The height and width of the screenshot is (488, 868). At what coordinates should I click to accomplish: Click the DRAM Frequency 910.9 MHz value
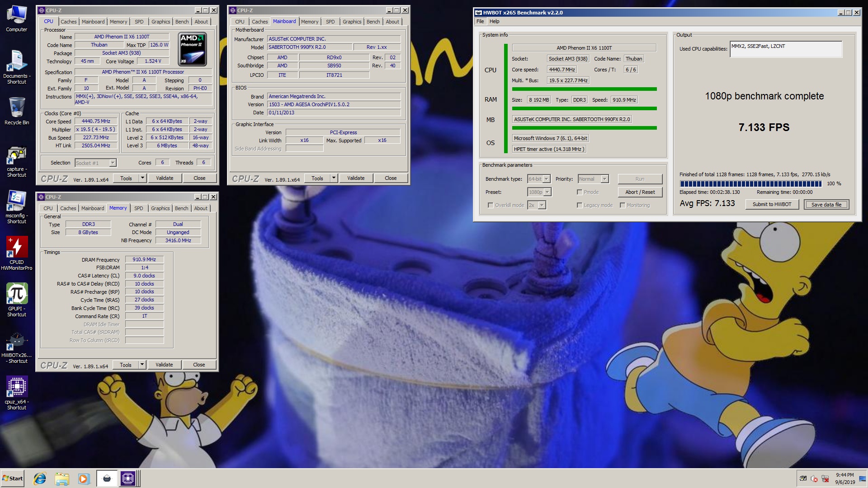(144, 259)
